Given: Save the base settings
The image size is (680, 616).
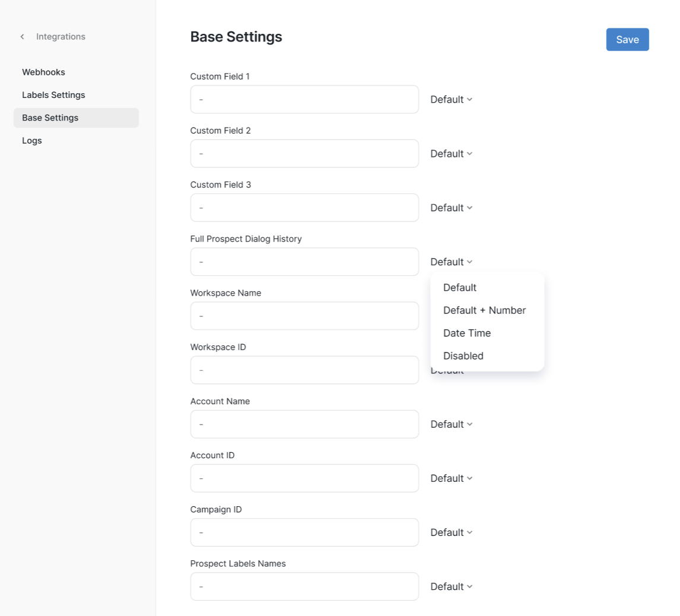Looking at the screenshot, I should coord(627,40).
